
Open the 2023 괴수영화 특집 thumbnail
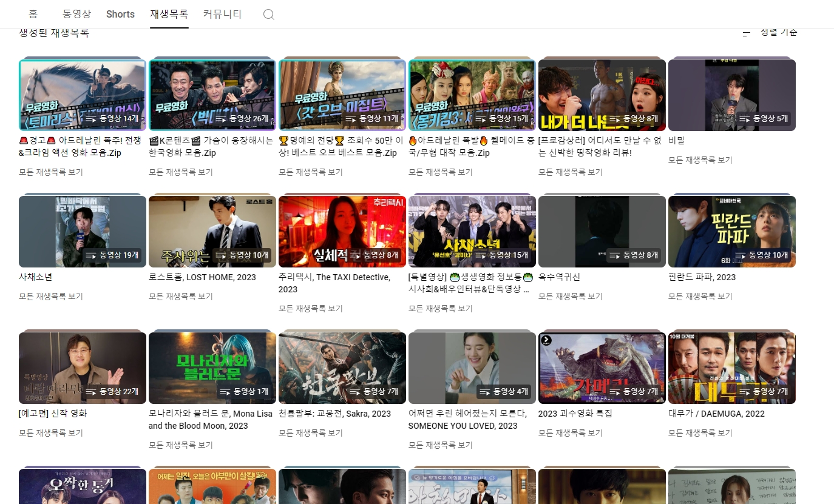pyautogui.click(x=602, y=368)
